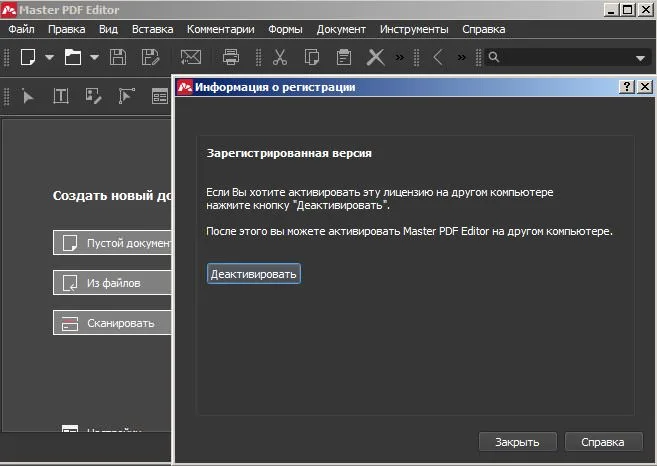
Task: Maximize the Master PDF Editor window
Action: click(628, 10)
